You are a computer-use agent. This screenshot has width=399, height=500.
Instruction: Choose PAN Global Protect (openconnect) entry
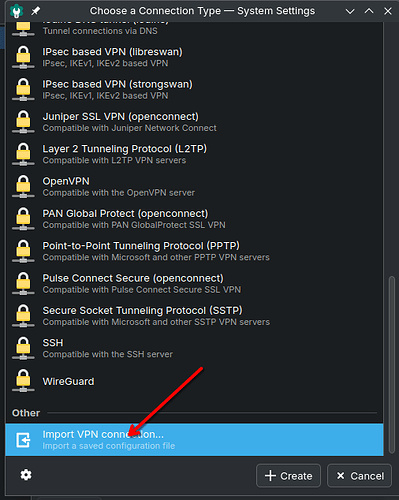pos(194,219)
